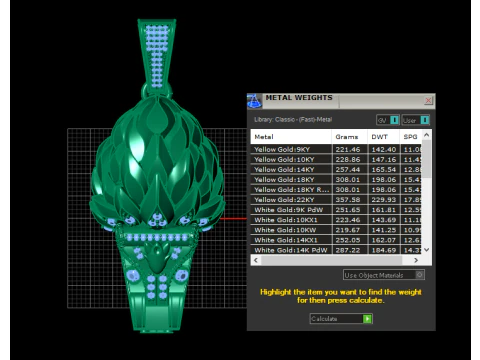This screenshot has width=480, height=360.
Task: Select the White Gold:14KX1 row
Action: click(336, 240)
